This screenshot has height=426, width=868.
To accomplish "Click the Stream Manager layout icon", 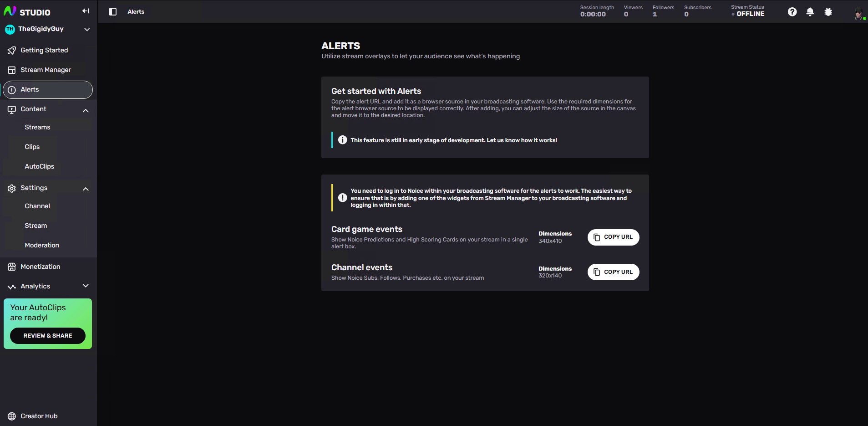I will 12,70.
